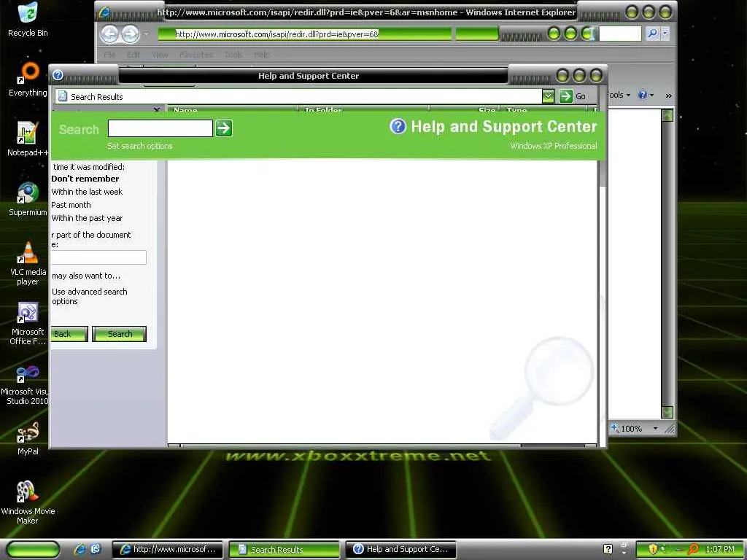Click the Internet Explorer search magnifier icon
This screenshot has height=560, width=747.
(x=652, y=33)
